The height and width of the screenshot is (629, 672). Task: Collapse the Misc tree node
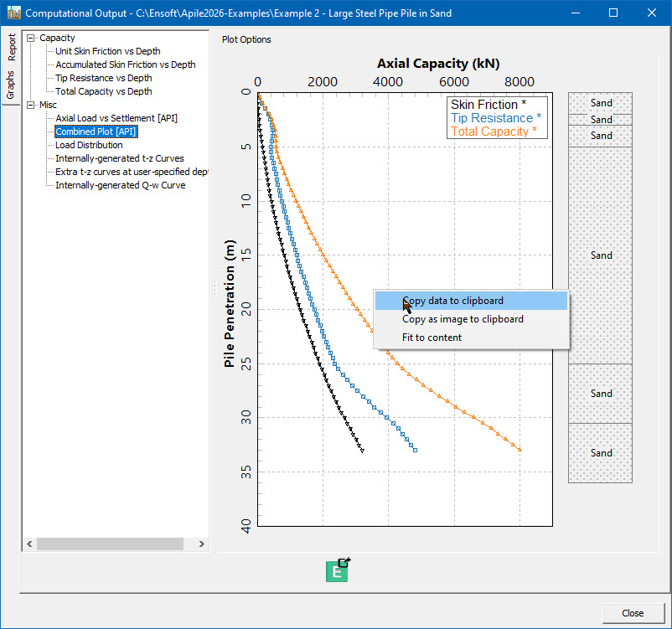click(30, 105)
